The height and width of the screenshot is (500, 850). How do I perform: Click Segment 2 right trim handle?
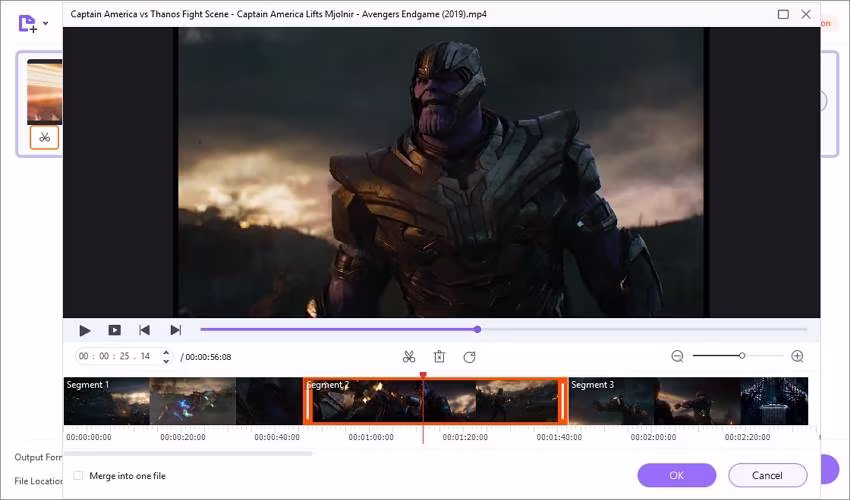(563, 401)
